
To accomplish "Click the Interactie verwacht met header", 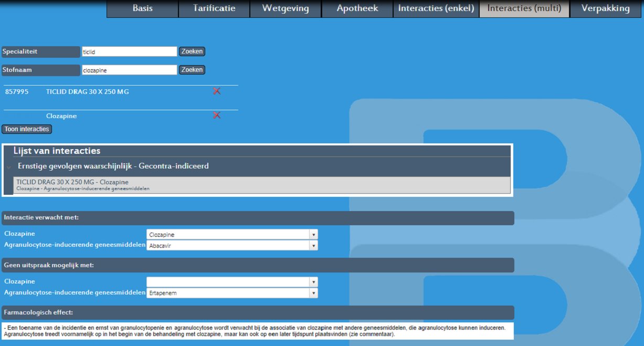I will pos(258,218).
